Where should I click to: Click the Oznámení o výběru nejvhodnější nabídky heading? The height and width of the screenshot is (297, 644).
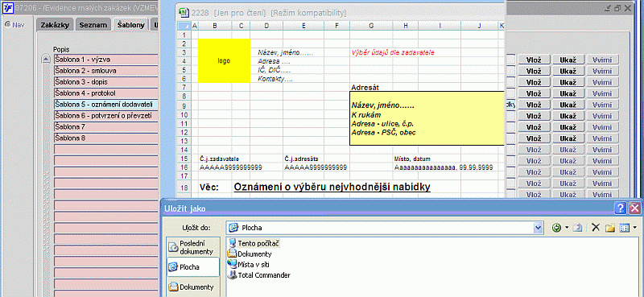(x=332, y=188)
